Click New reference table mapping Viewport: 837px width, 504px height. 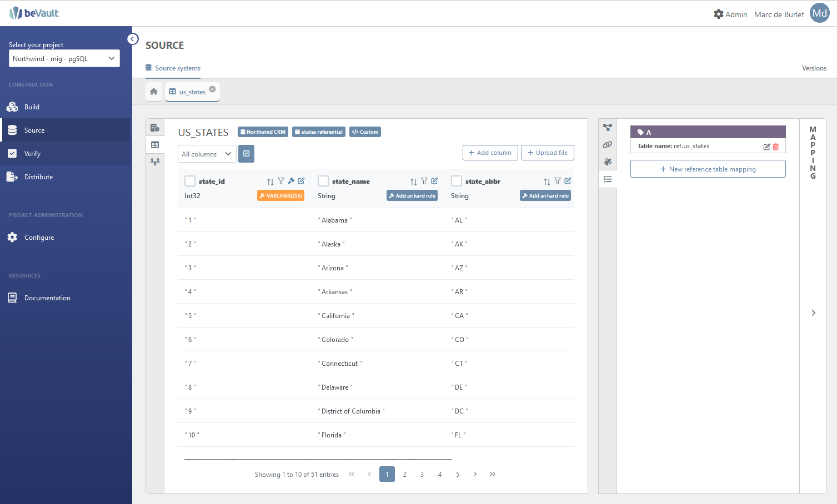(708, 169)
